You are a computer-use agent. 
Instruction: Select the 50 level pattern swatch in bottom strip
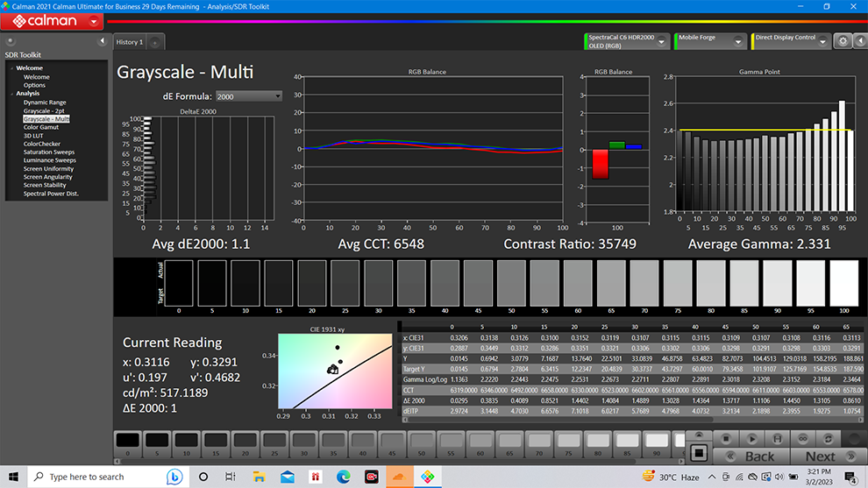click(421, 444)
